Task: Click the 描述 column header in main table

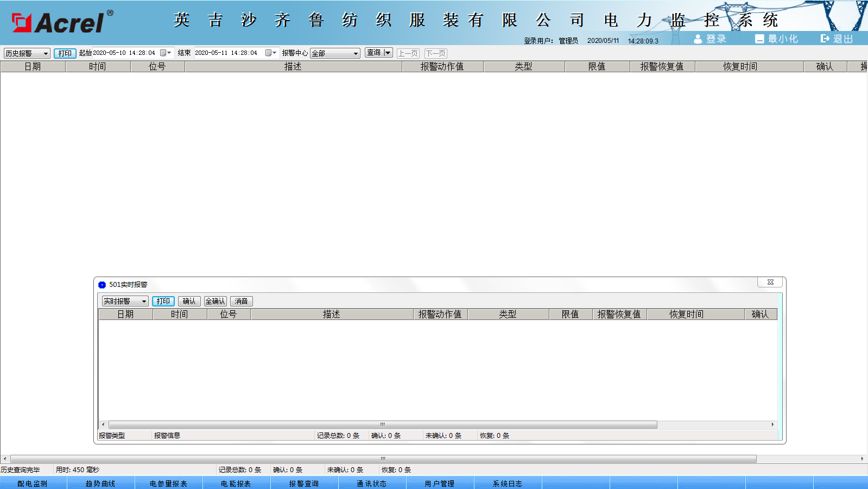Action: 293,67
